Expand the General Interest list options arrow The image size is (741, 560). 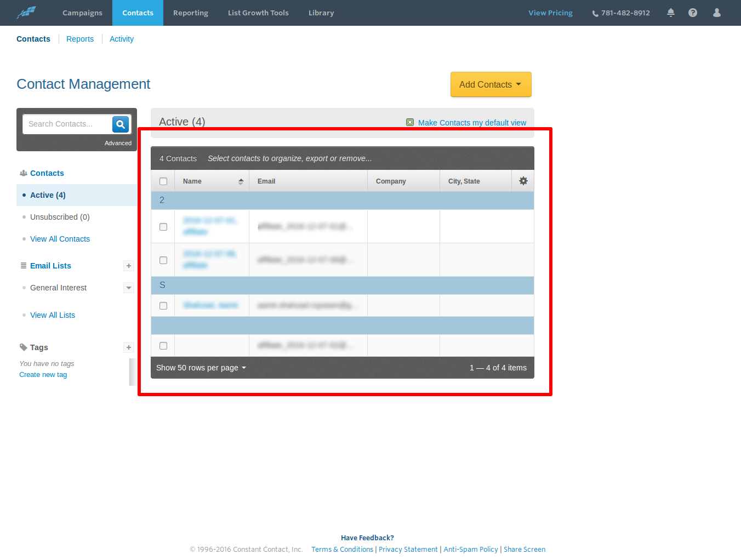tap(129, 288)
